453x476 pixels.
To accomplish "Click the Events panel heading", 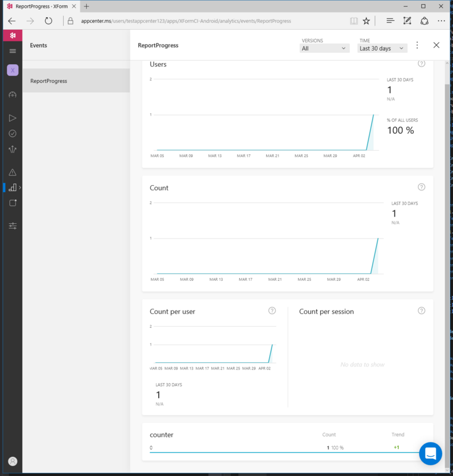I will 39,45.
